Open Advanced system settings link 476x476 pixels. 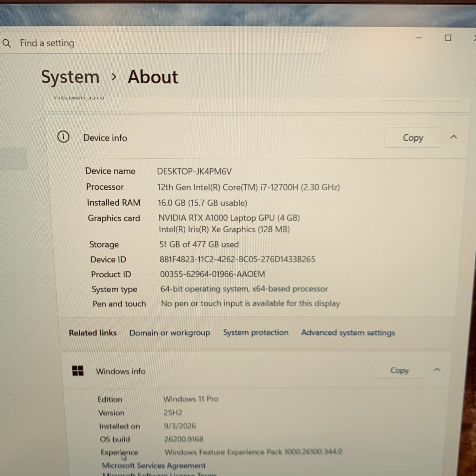pyautogui.click(x=348, y=333)
